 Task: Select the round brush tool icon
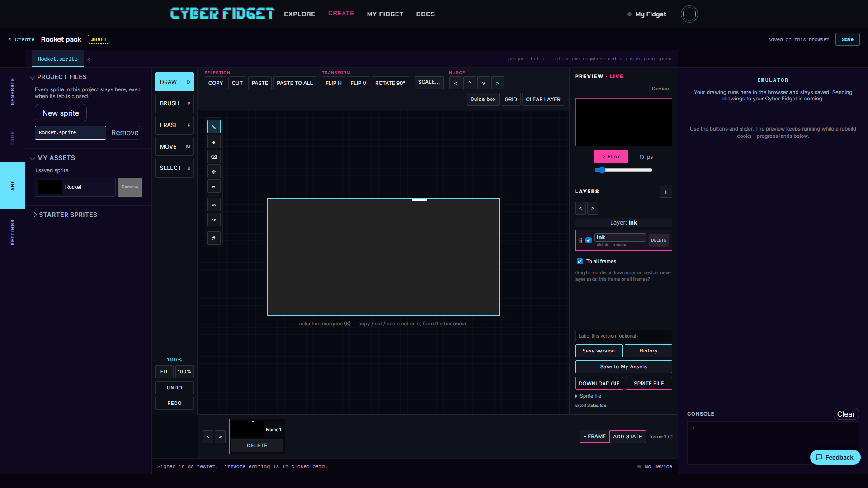[x=214, y=142]
